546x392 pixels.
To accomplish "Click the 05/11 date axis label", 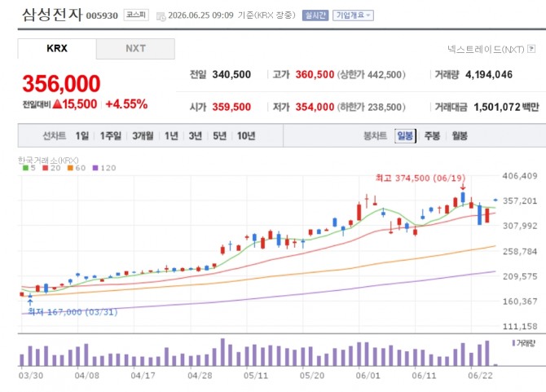I will pyautogui.click(x=256, y=376).
